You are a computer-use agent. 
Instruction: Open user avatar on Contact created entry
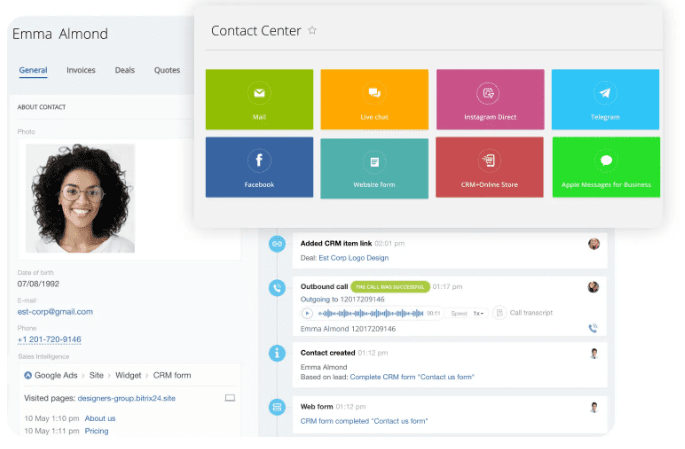tap(594, 353)
